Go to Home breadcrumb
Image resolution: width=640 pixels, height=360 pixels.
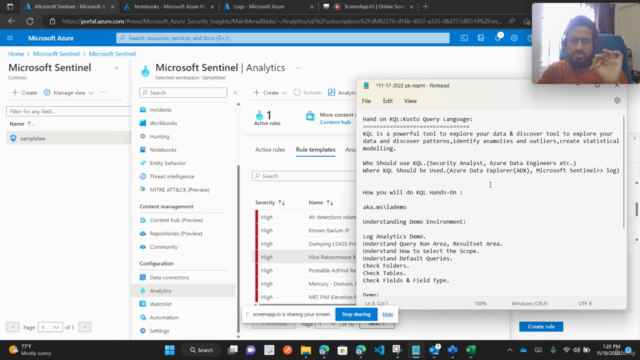pos(16,54)
